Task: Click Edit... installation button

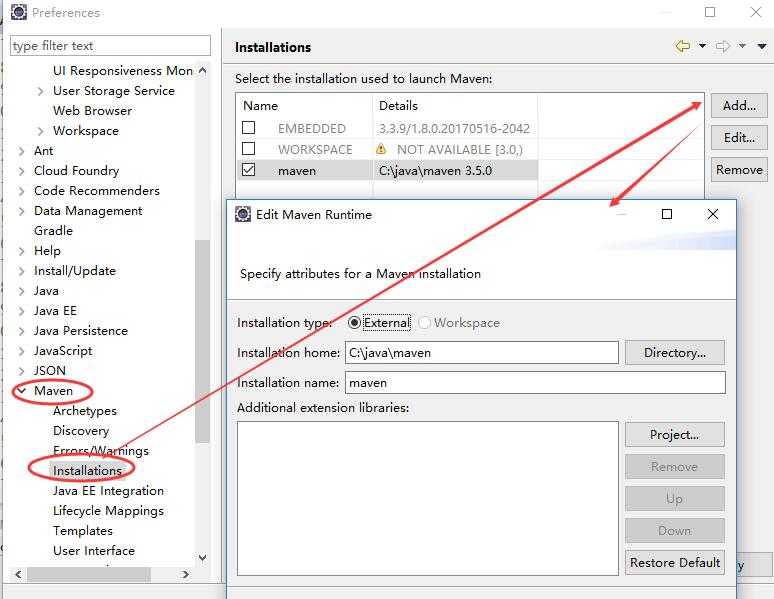Action: [x=739, y=137]
